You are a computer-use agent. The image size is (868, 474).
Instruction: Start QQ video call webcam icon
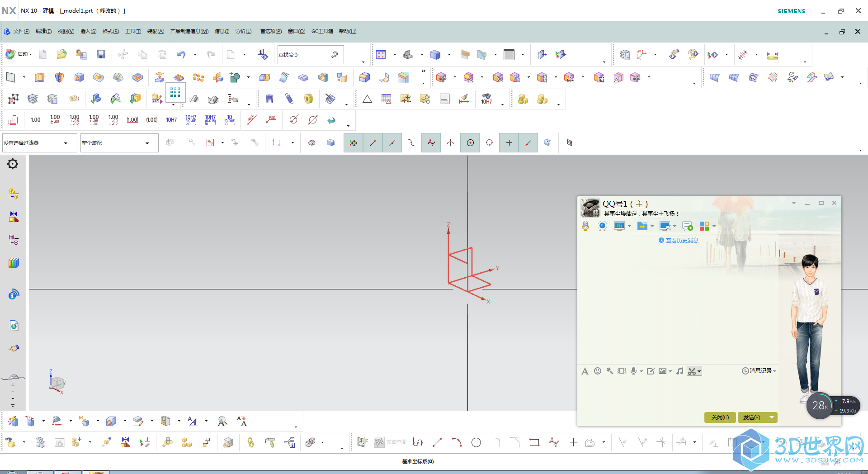point(602,226)
